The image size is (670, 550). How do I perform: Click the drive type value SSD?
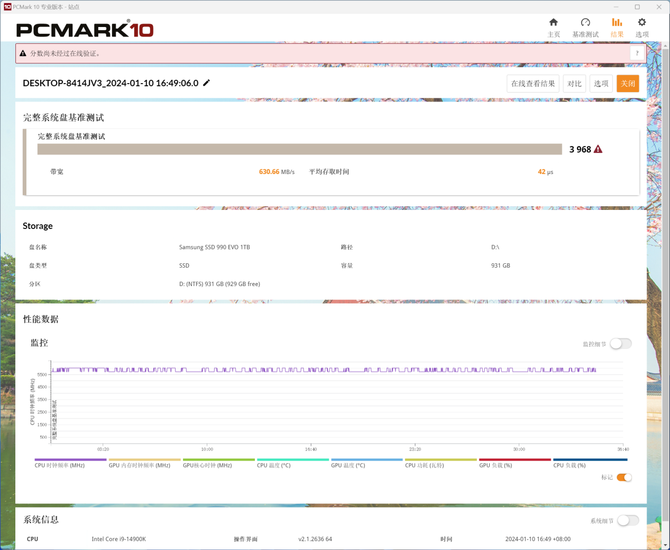coord(184,265)
